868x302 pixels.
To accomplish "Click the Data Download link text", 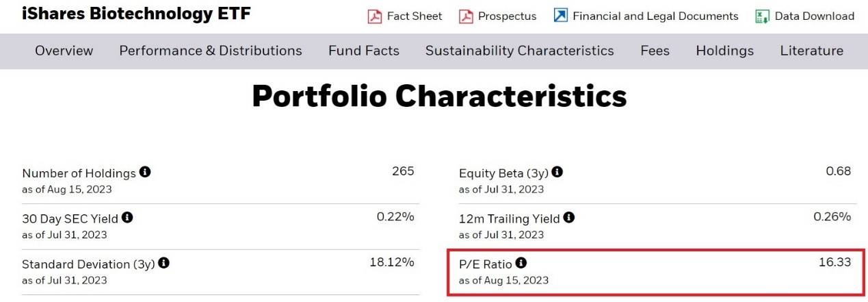I will 814,16.
